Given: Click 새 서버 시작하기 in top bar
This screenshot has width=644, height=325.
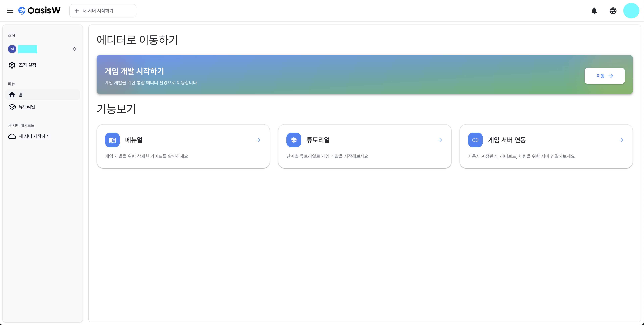Looking at the screenshot, I should (x=103, y=11).
